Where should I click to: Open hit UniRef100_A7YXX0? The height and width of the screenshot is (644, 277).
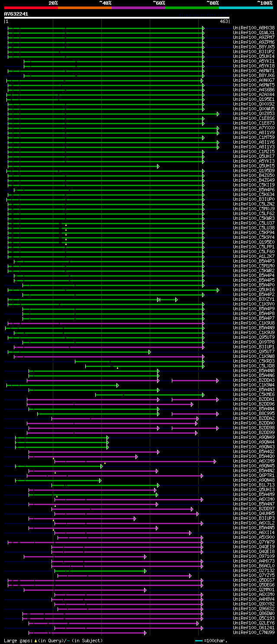254,128
